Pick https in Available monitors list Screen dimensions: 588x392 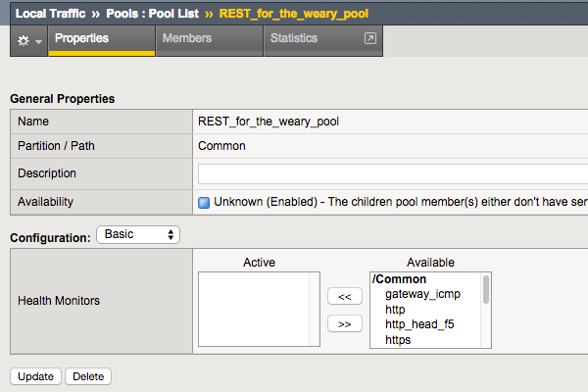[x=398, y=339]
